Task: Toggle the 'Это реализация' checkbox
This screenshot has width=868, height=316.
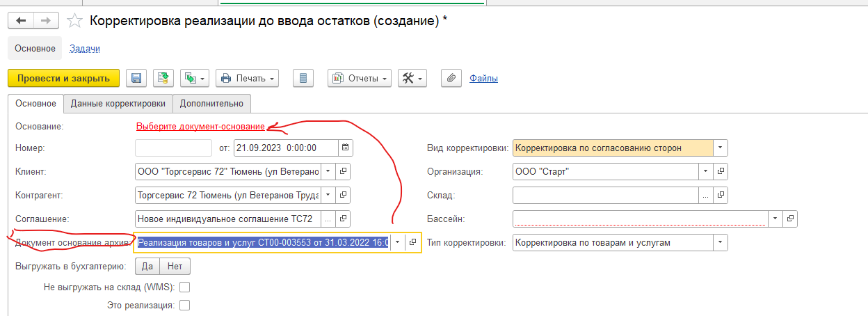Action: (x=185, y=305)
